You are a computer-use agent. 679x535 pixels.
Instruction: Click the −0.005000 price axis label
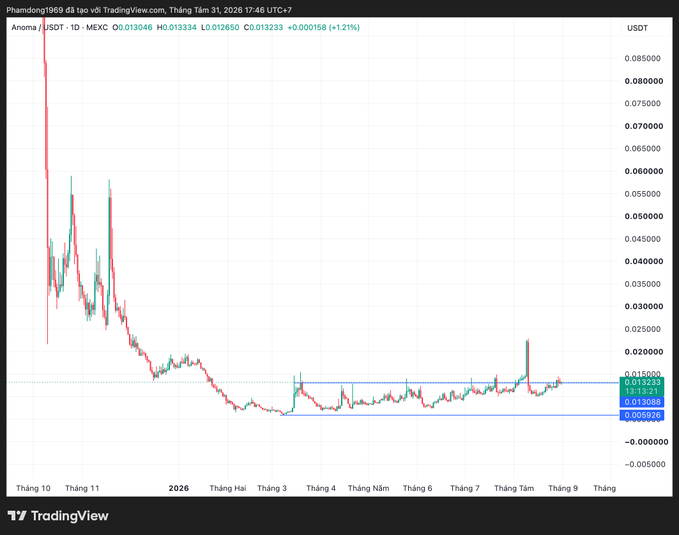[645, 464]
